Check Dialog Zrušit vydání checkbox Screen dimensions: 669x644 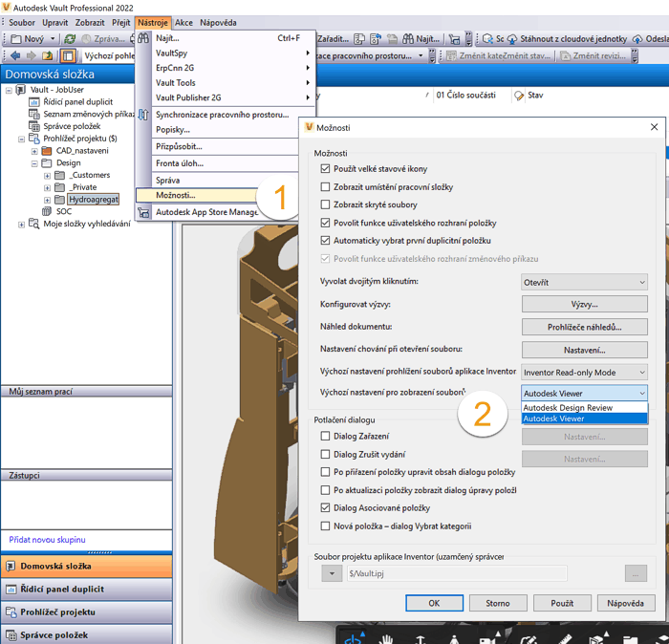click(325, 454)
